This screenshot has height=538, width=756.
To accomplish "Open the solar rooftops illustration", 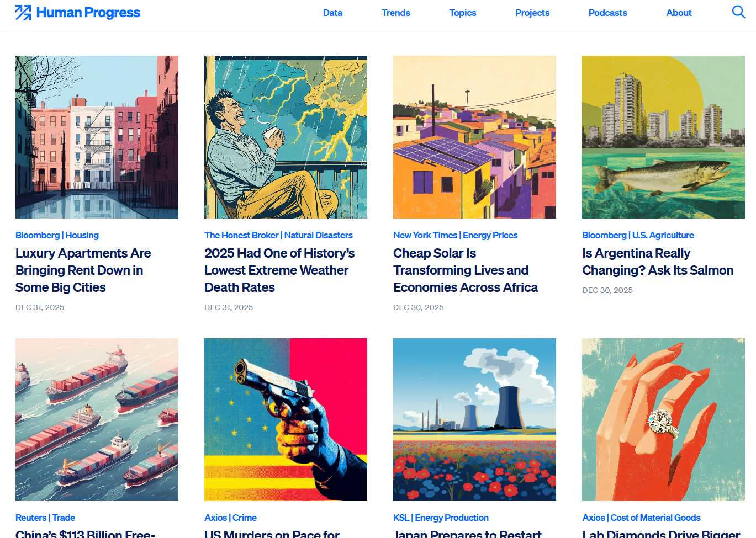I will click(x=474, y=137).
